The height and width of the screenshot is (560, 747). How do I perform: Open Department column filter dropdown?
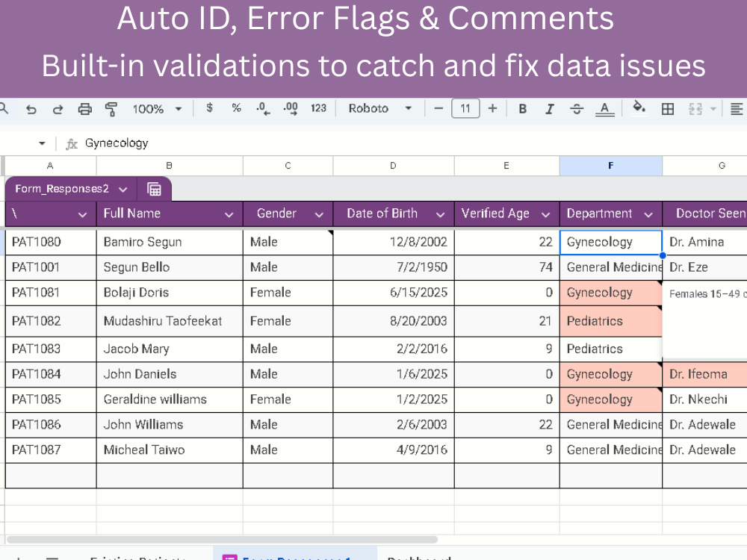648,215
